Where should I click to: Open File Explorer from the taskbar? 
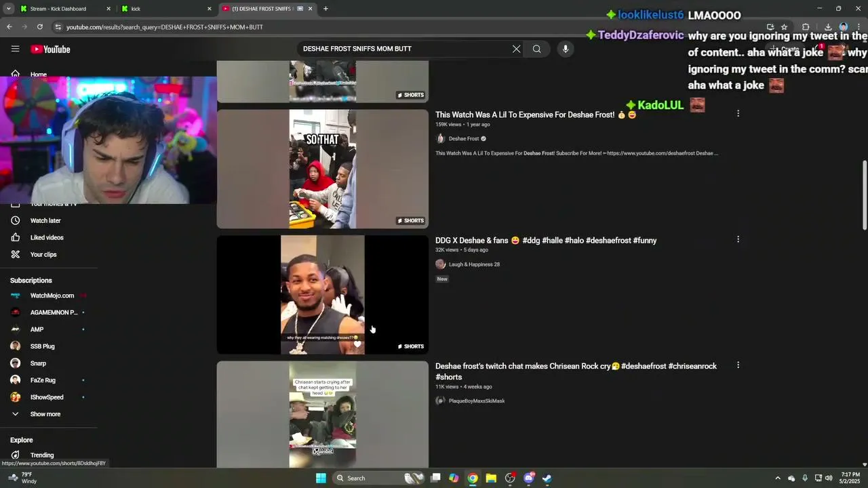click(x=491, y=478)
